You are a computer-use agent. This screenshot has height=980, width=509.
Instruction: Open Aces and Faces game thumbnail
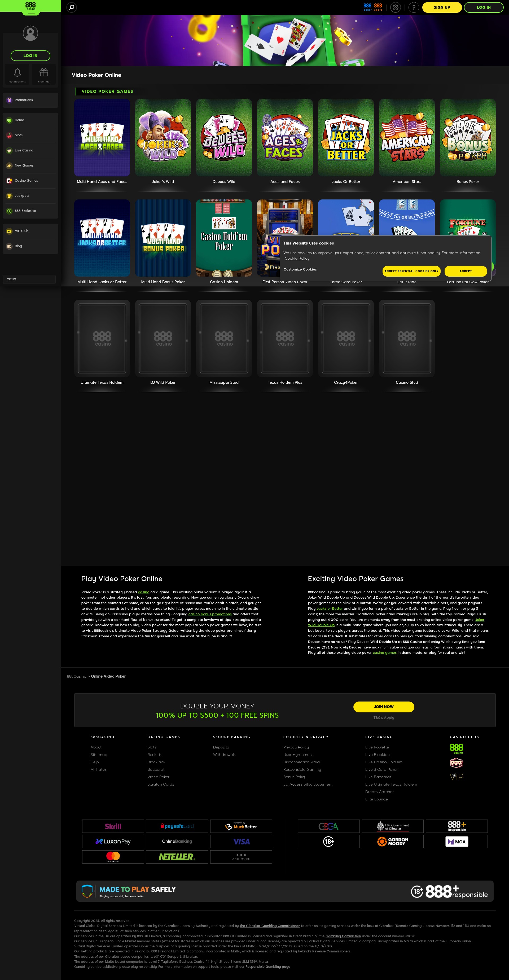[x=285, y=138]
